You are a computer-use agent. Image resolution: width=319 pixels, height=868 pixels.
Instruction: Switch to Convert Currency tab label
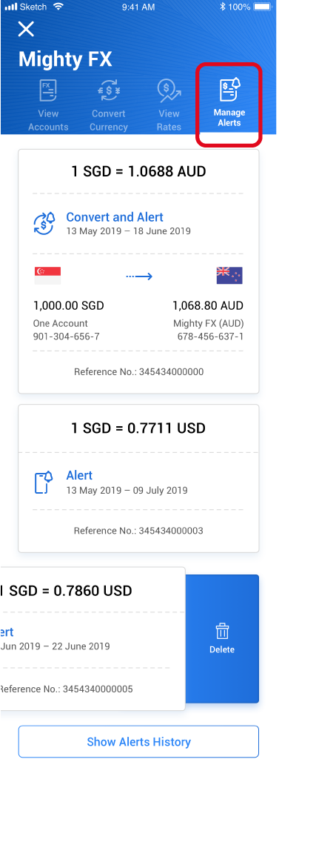pyautogui.click(x=109, y=120)
